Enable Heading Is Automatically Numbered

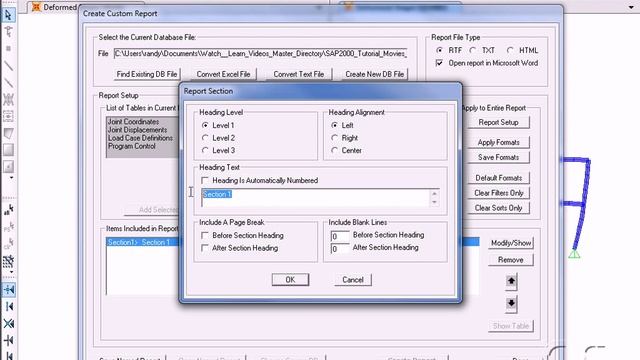(205, 180)
